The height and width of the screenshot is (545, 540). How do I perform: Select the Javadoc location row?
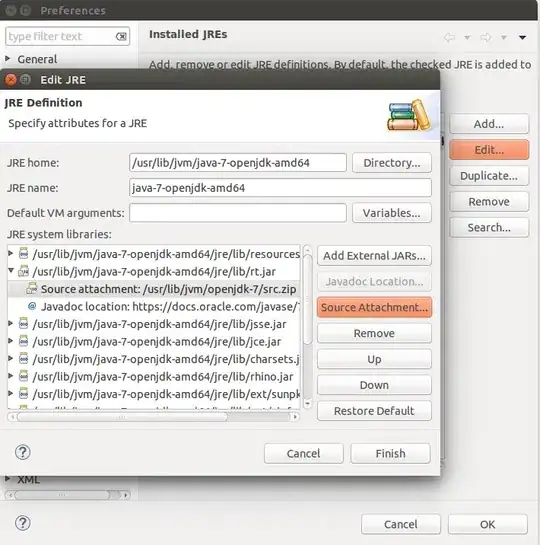point(154,306)
